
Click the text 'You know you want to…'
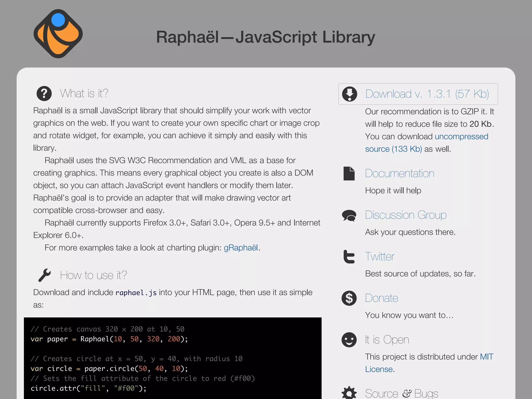click(x=409, y=315)
